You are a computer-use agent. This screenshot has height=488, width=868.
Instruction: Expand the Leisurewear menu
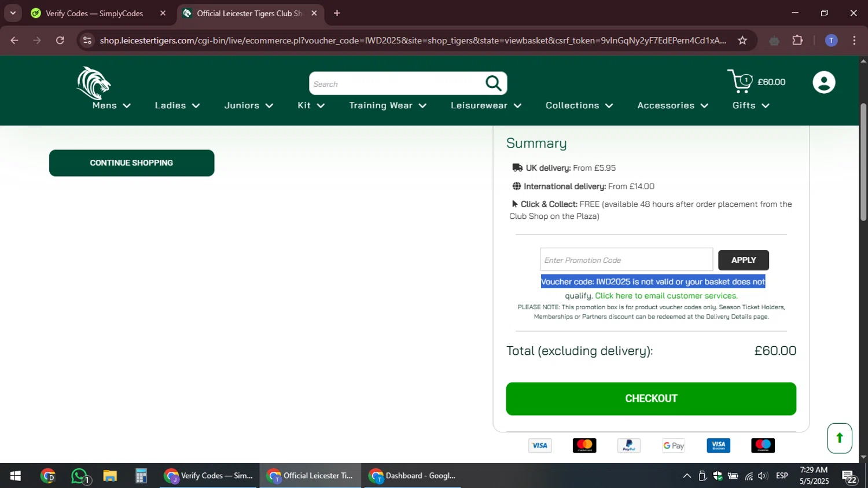486,105
